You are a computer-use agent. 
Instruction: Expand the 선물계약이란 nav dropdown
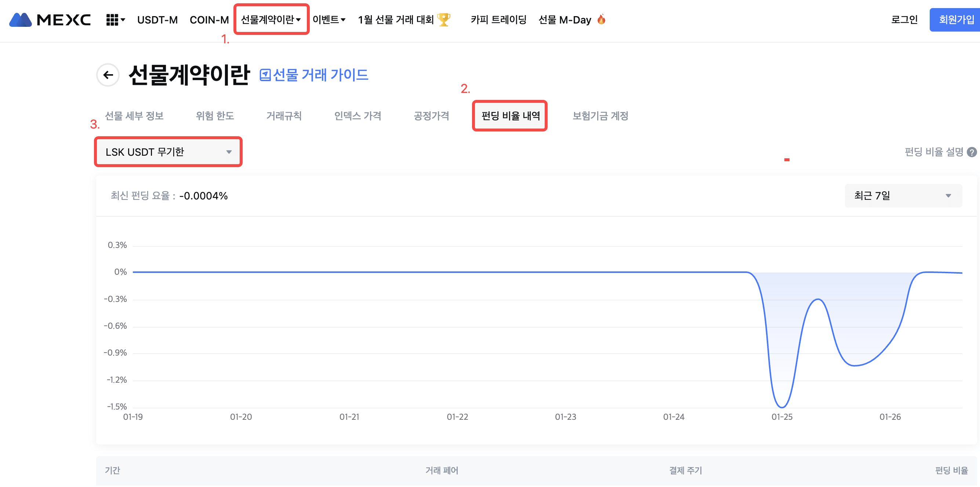tap(271, 19)
